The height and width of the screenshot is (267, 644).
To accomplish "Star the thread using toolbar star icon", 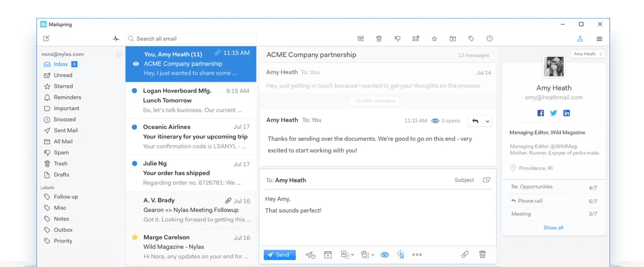I will tap(434, 39).
